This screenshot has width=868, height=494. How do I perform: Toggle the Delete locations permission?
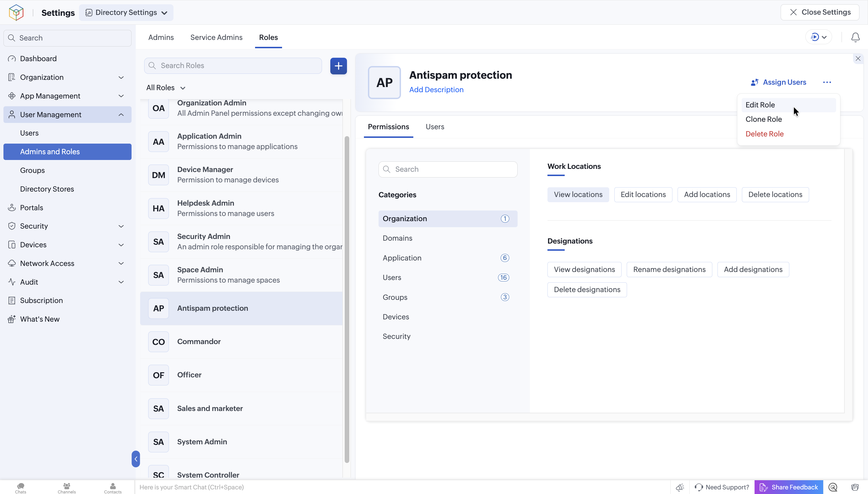tap(775, 194)
